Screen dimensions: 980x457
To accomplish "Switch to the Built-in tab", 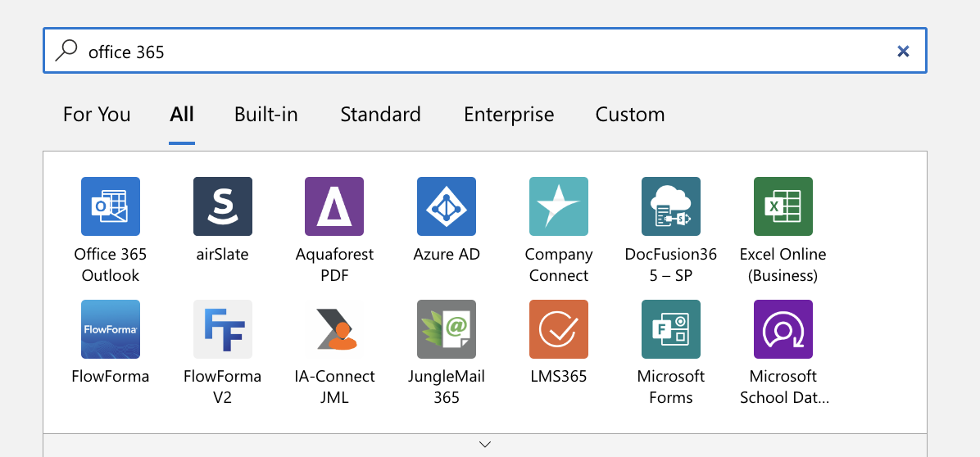I will pyautogui.click(x=266, y=115).
